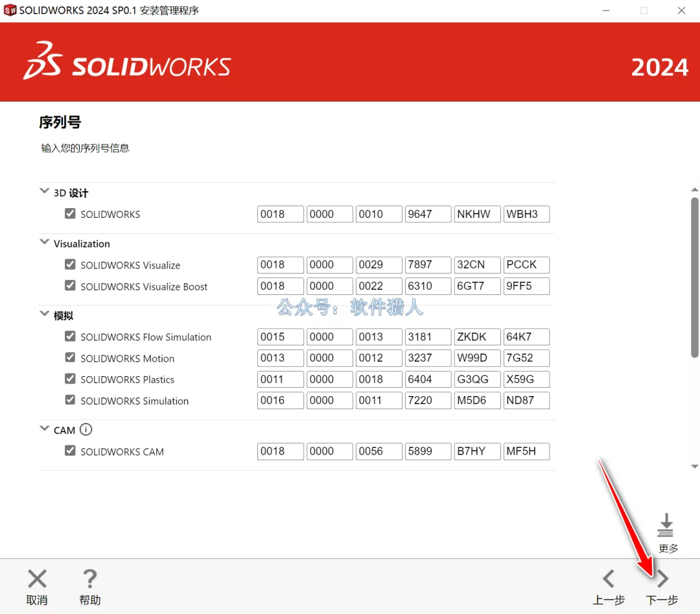
Task: Disable SOLIDWORKS Plastics checkbox
Action: click(70, 379)
